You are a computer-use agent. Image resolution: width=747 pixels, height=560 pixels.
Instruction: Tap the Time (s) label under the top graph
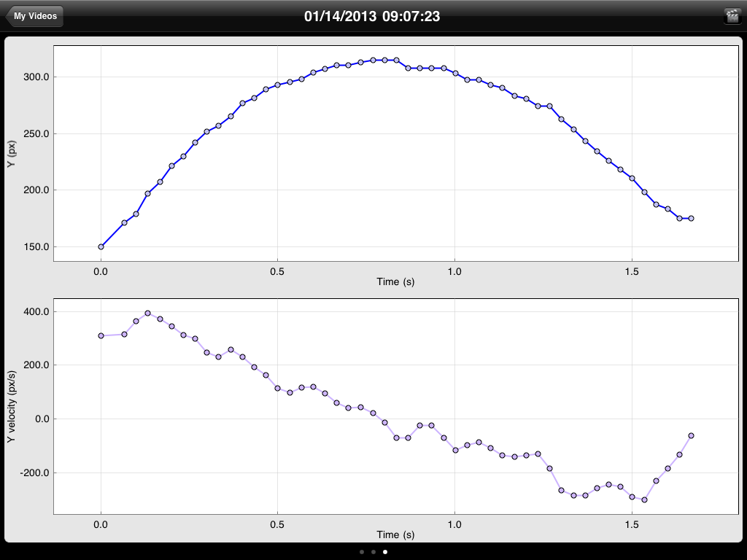pyautogui.click(x=395, y=282)
